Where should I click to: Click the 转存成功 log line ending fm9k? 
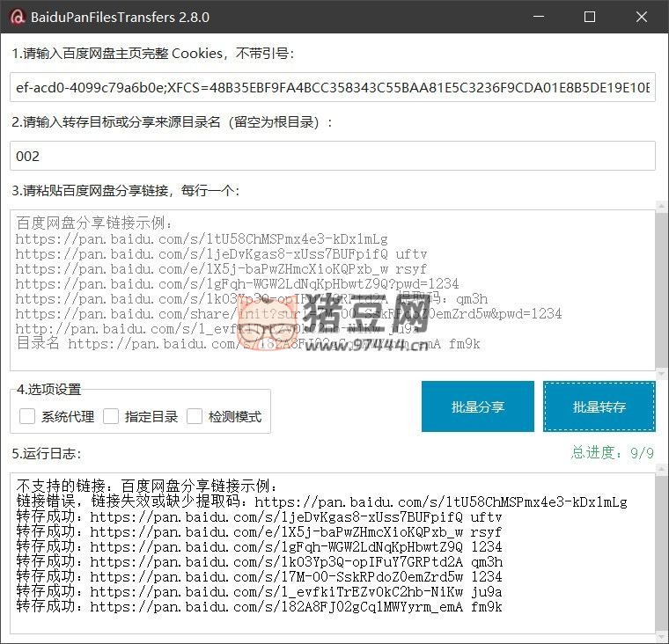pyautogui.click(x=259, y=606)
